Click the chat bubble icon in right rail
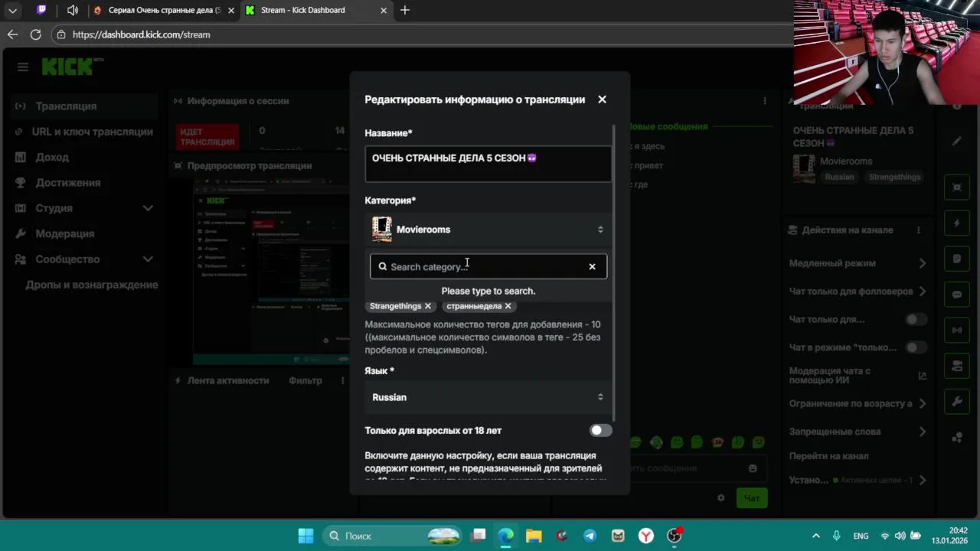The image size is (980, 551). tap(957, 295)
